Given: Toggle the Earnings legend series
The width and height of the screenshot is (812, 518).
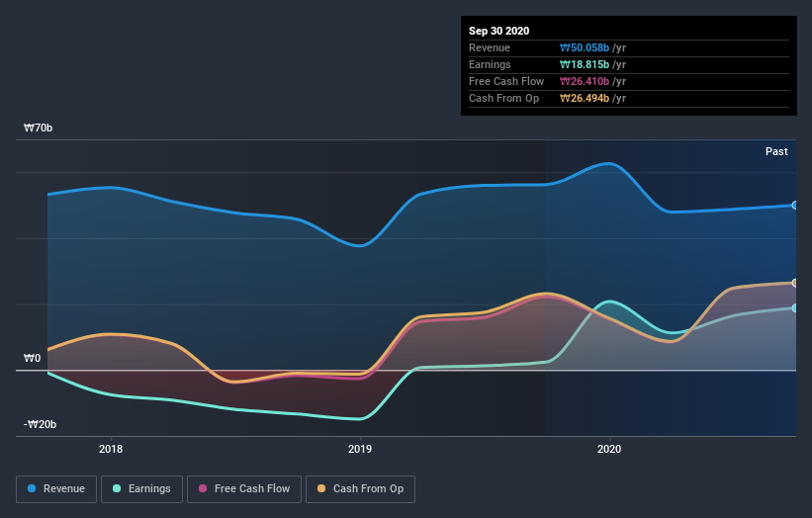Looking at the screenshot, I should [141, 489].
